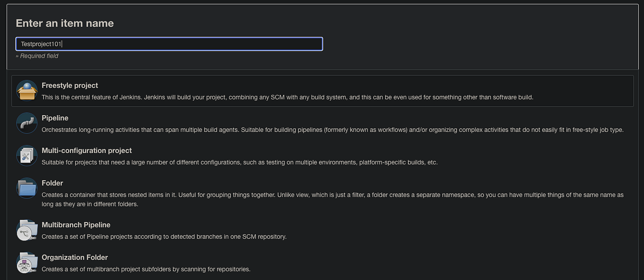This screenshot has height=280, width=644.
Task: Click the Multi-configuration project icon
Action: (x=27, y=155)
